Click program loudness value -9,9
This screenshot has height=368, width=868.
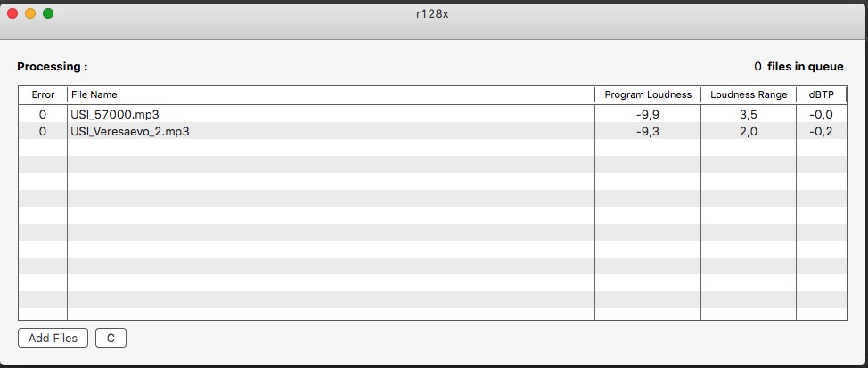(x=648, y=114)
